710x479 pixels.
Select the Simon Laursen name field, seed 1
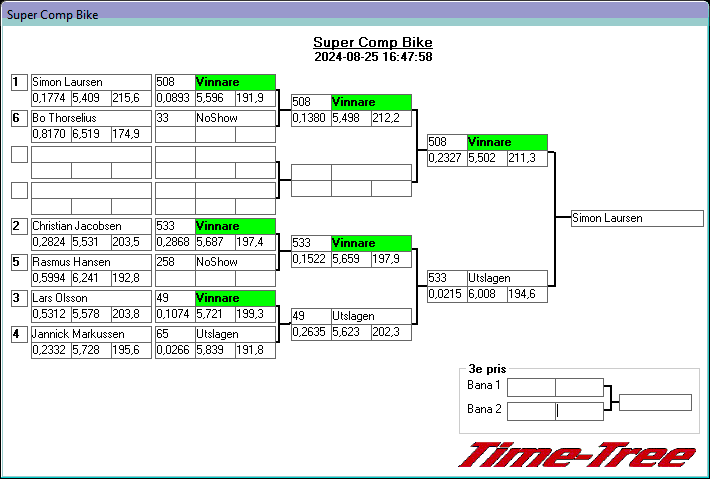click(91, 82)
